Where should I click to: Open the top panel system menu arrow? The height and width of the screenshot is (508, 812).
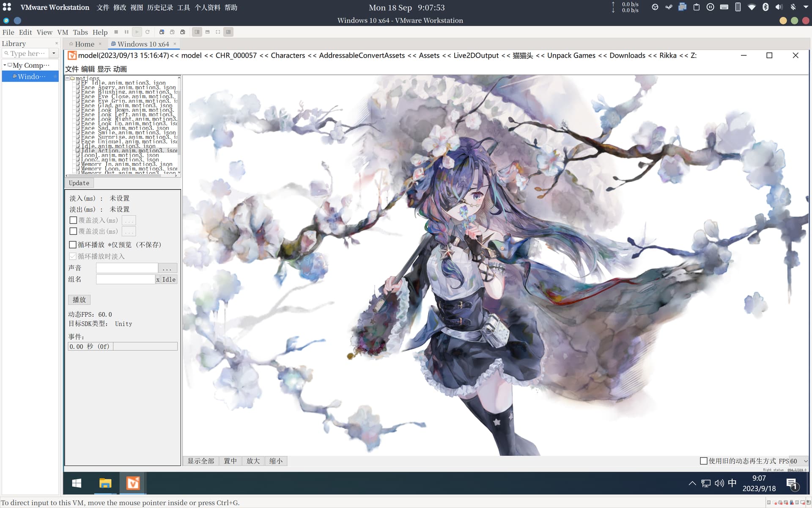click(806, 7)
